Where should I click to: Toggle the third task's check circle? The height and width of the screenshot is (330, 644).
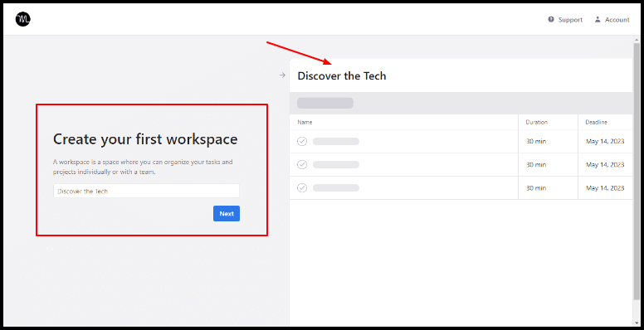tap(302, 188)
